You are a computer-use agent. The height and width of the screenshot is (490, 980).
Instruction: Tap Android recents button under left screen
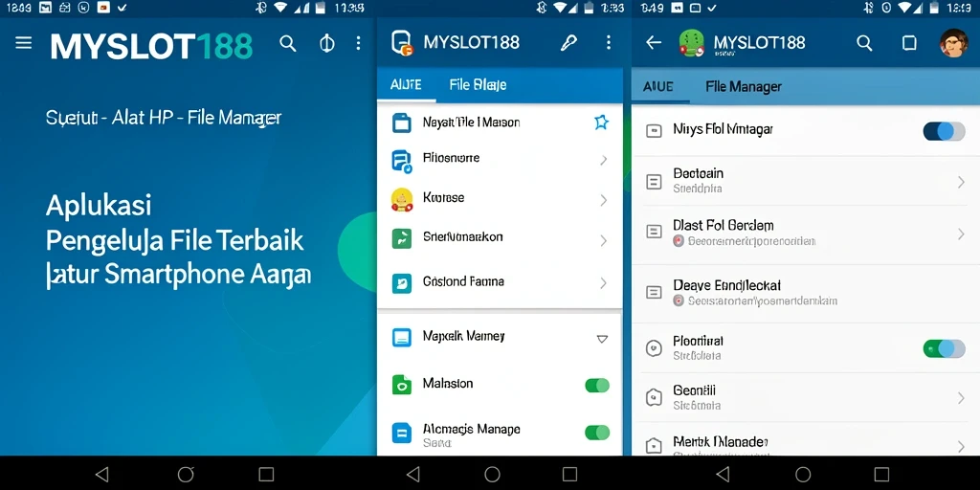(266, 475)
